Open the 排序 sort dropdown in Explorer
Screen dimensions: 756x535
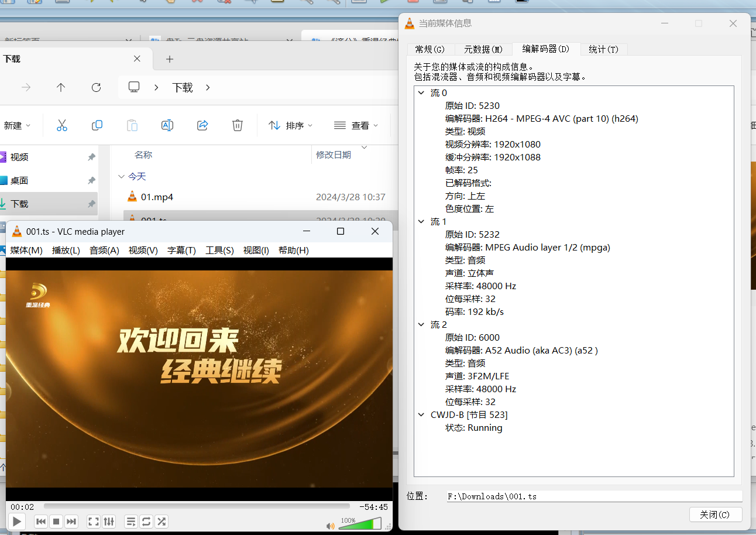click(x=291, y=125)
